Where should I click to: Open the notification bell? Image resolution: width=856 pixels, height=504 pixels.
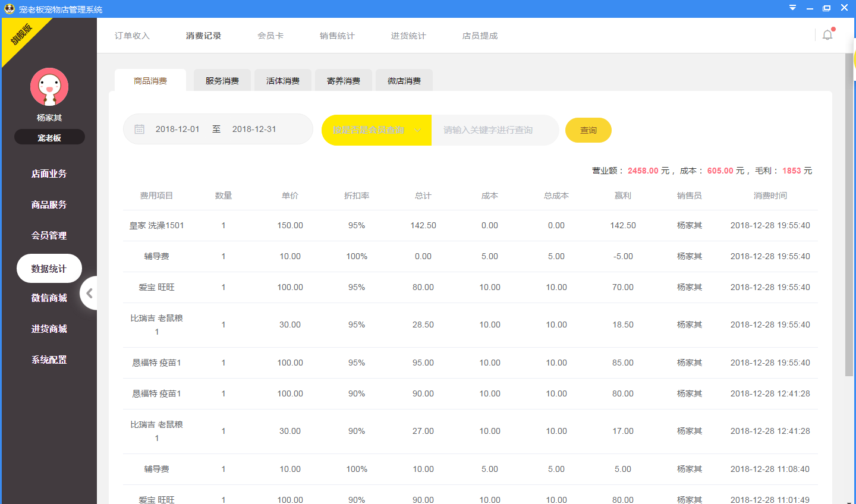coord(827,35)
